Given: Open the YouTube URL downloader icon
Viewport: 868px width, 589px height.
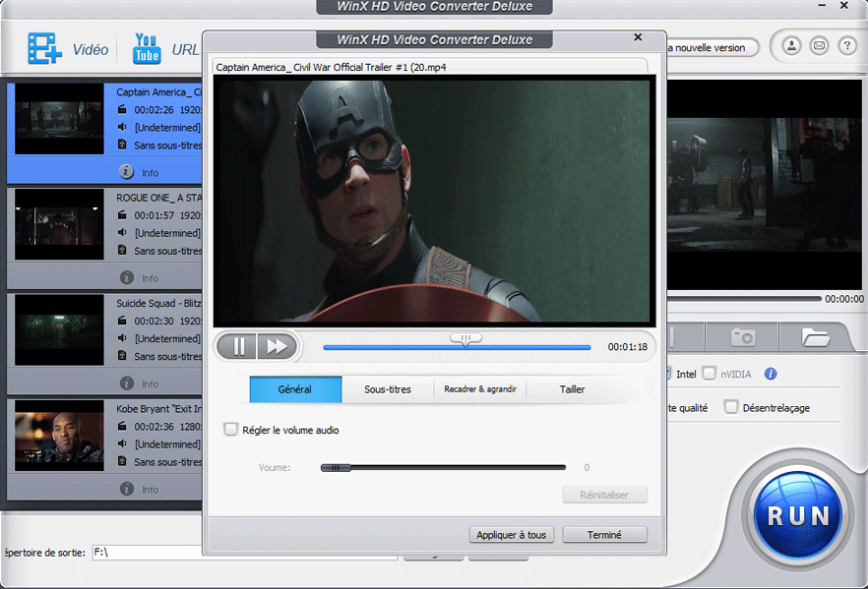Looking at the screenshot, I should (147, 48).
